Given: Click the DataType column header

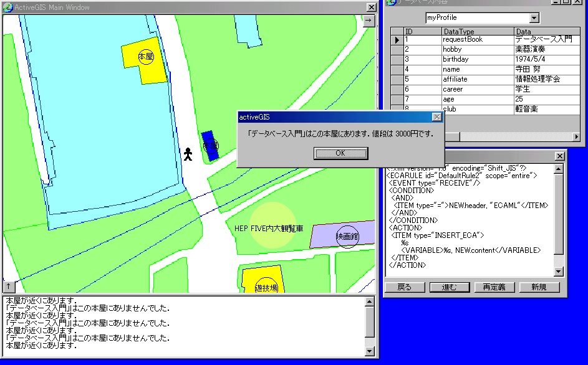Looking at the screenshot, I should [477, 31].
